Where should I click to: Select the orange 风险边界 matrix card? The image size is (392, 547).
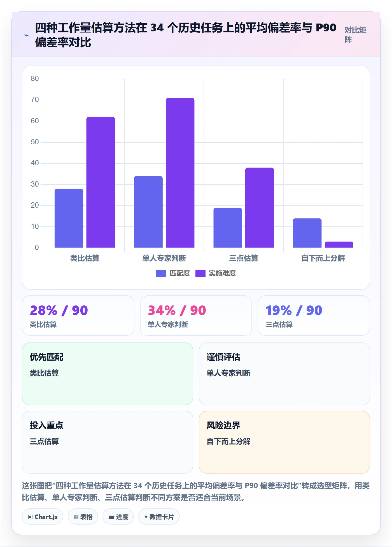click(x=284, y=442)
